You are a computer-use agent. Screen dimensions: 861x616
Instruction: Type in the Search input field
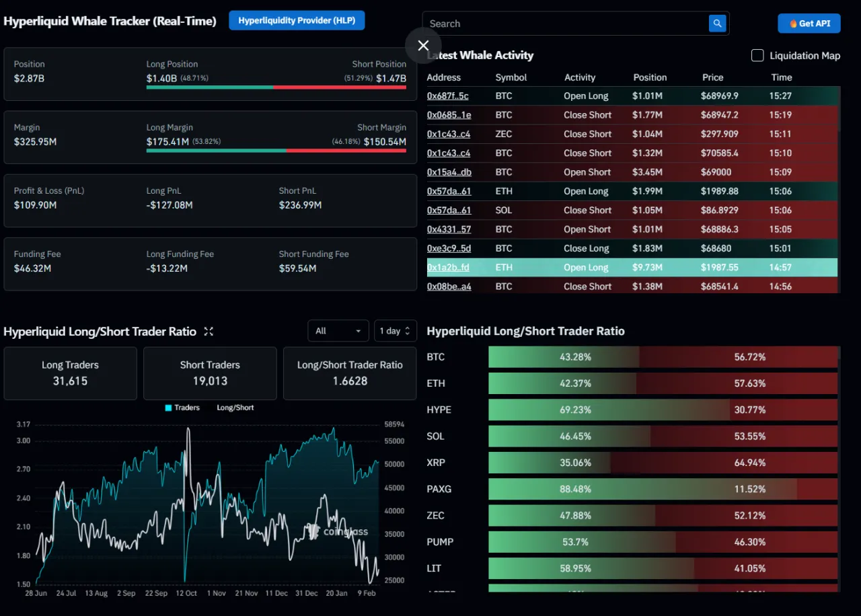565,24
